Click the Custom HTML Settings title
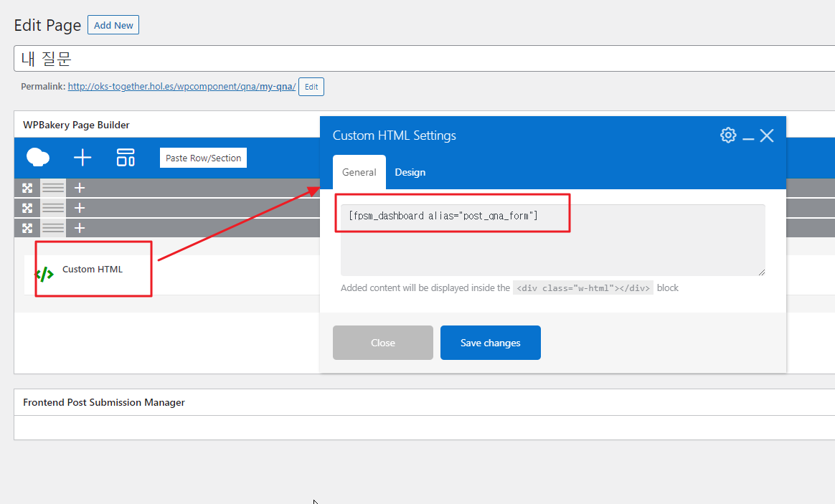The height and width of the screenshot is (504, 835). (x=394, y=135)
